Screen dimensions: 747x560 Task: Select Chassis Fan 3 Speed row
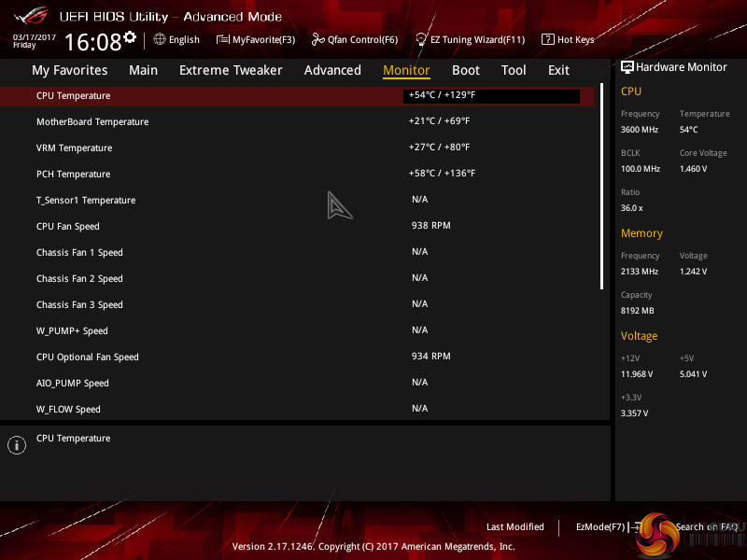(297, 305)
